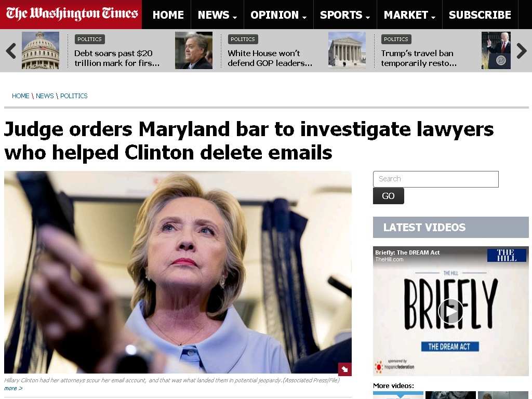The width and height of the screenshot is (532, 399).
Task: Follow the POLITICS breadcrumb link
Action: [x=74, y=96]
